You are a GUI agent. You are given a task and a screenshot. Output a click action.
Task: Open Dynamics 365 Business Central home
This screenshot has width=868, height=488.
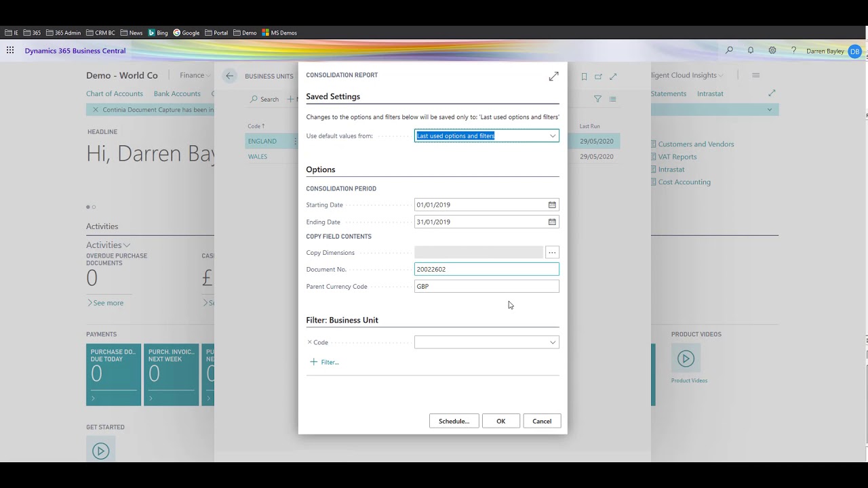pyautogui.click(x=75, y=51)
